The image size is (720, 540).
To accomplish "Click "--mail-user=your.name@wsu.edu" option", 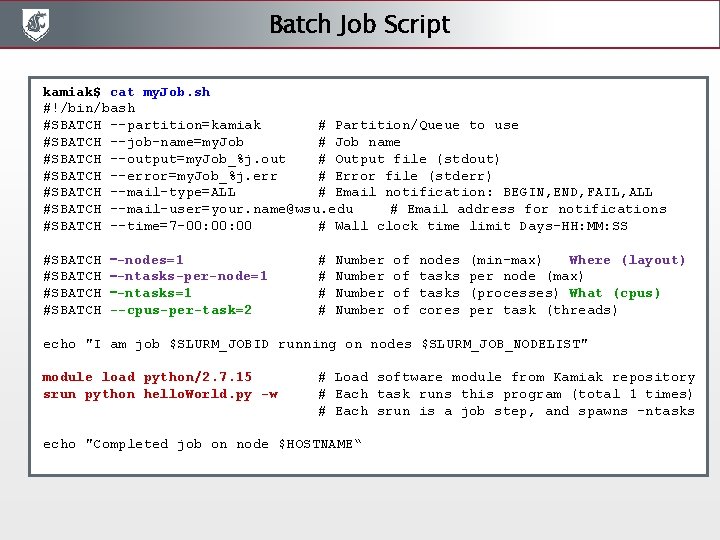I will (x=232, y=209).
